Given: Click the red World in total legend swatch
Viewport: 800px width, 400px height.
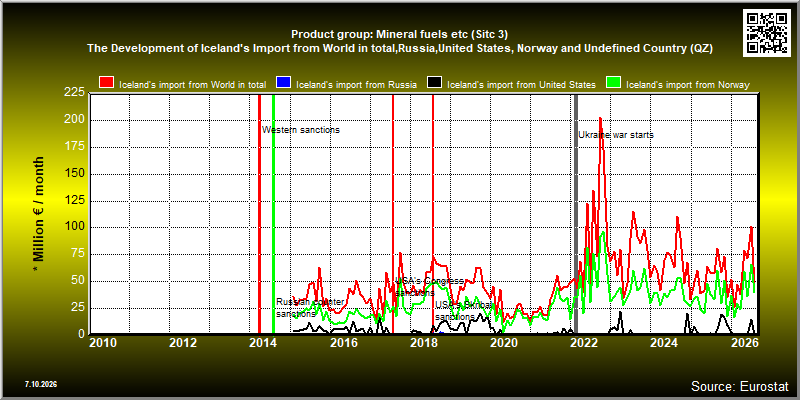Looking at the screenshot, I should pos(106,83).
